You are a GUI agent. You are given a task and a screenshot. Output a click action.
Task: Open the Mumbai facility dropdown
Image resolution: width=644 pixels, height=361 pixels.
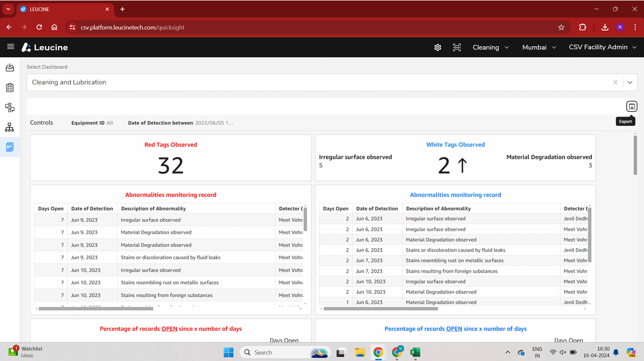539,47
